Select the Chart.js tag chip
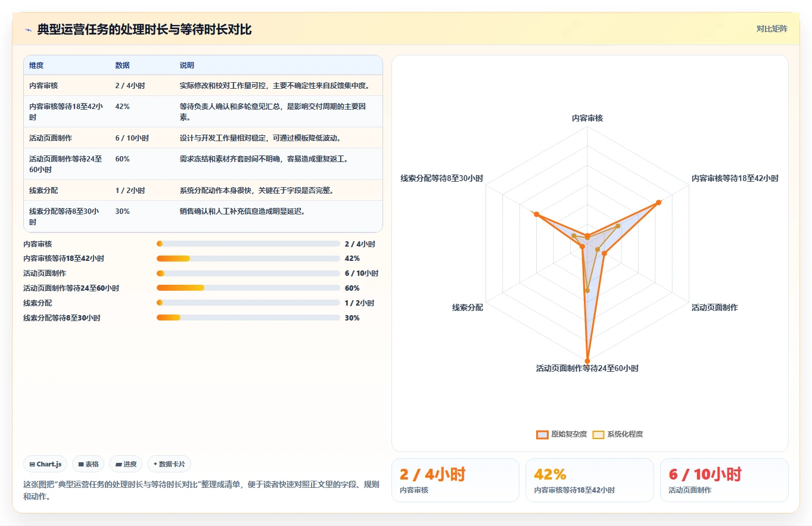 (45, 464)
